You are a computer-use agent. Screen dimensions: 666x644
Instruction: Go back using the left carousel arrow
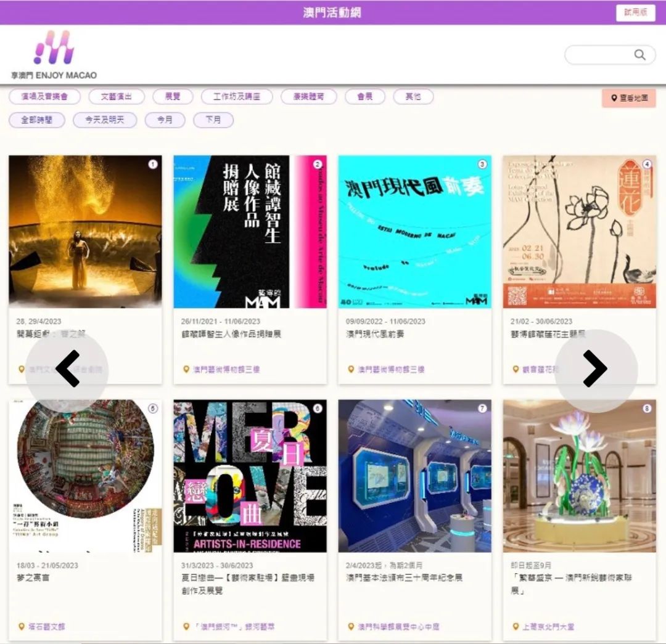pyautogui.click(x=67, y=369)
